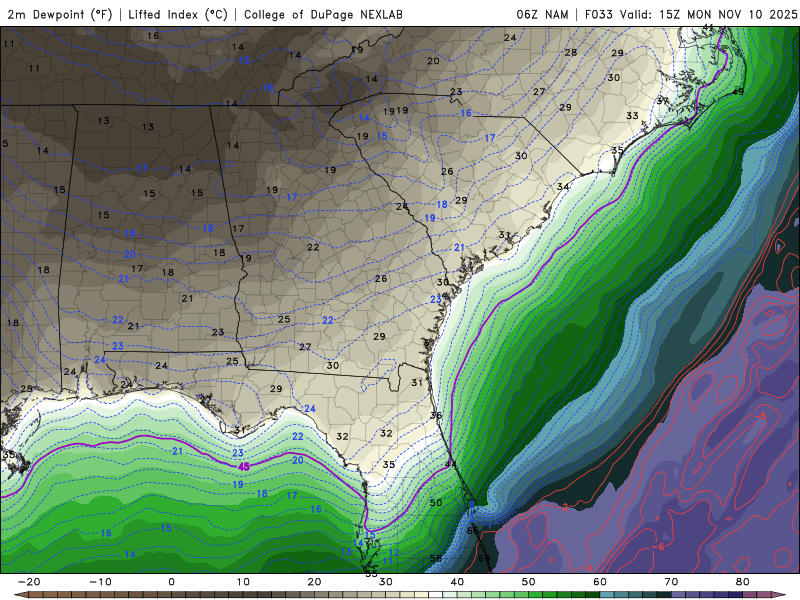
Task: Click the "10" color bar scale label
Action: (x=243, y=582)
